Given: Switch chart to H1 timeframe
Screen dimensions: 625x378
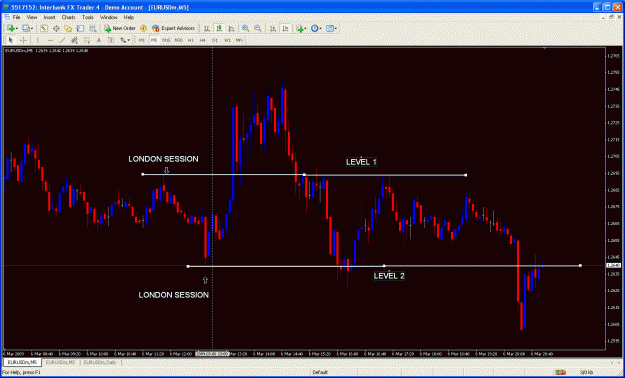Looking at the screenshot, I should [x=191, y=40].
